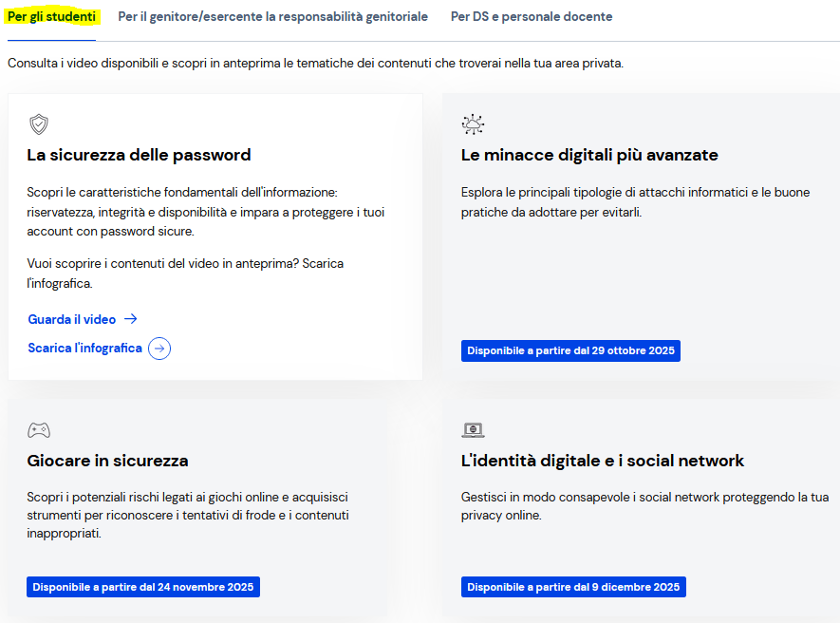Click the cloud network threats icon
Viewport: 840px width, 623px height.
[473, 124]
